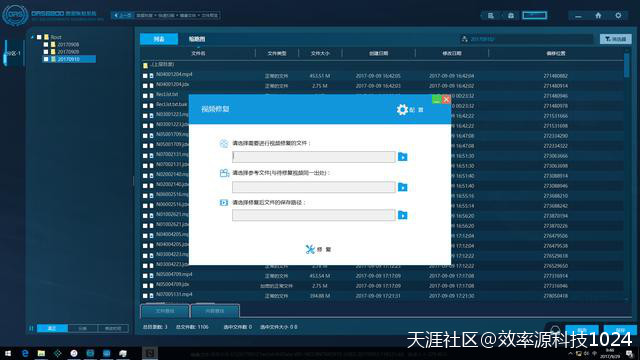This screenshot has width=640, height=360.
Task: Sort by the file type column header
Action: [277, 53]
